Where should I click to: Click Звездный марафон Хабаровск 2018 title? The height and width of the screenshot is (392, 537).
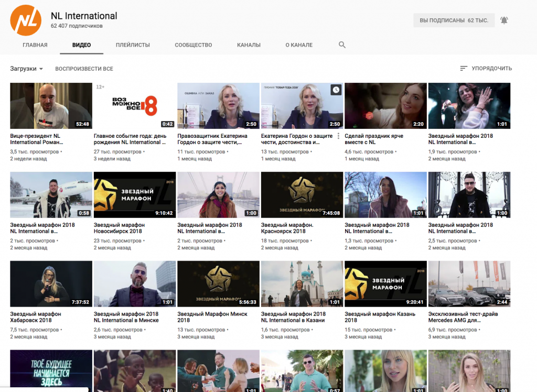click(36, 317)
